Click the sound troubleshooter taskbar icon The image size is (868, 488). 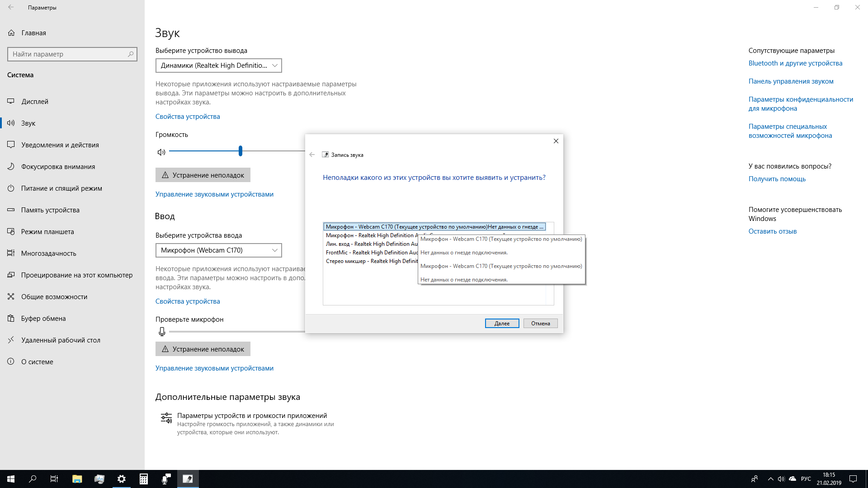[x=188, y=479]
